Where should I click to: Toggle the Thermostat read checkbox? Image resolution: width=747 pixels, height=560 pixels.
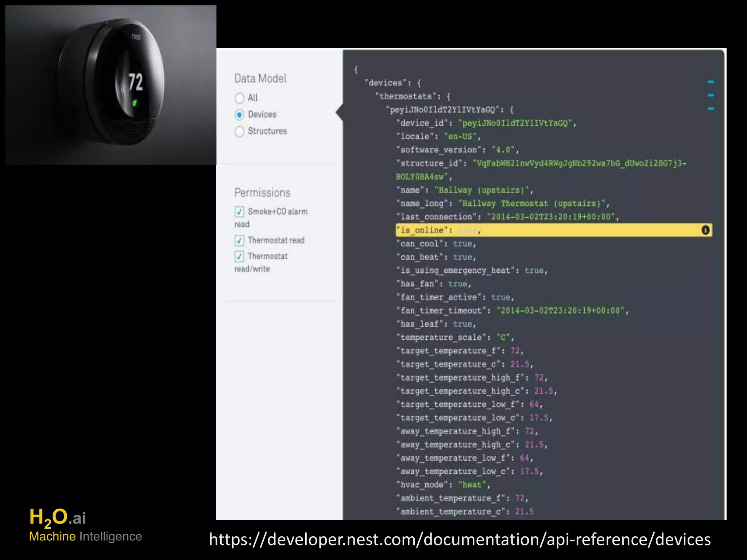[239, 240]
